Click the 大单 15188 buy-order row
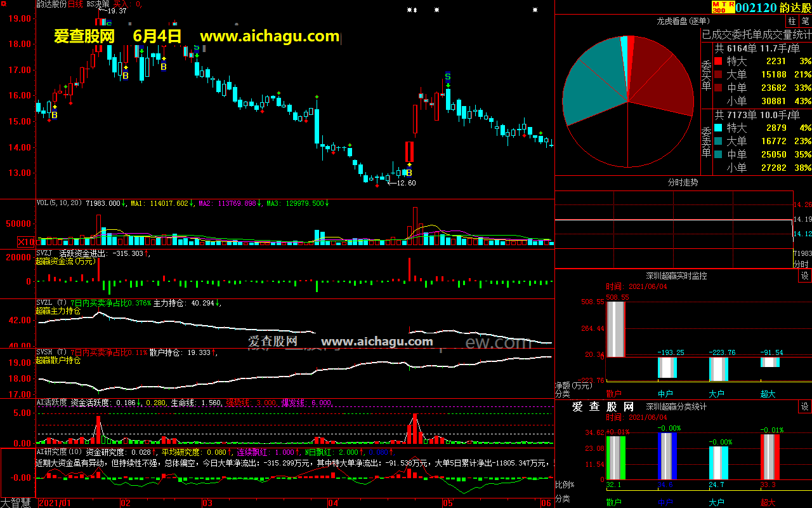The height and width of the screenshot is (508, 812). tap(763, 75)
